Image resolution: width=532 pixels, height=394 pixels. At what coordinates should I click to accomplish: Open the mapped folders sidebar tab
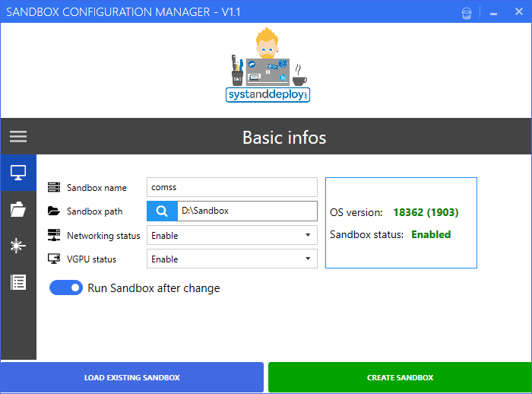tap(18, 209)
